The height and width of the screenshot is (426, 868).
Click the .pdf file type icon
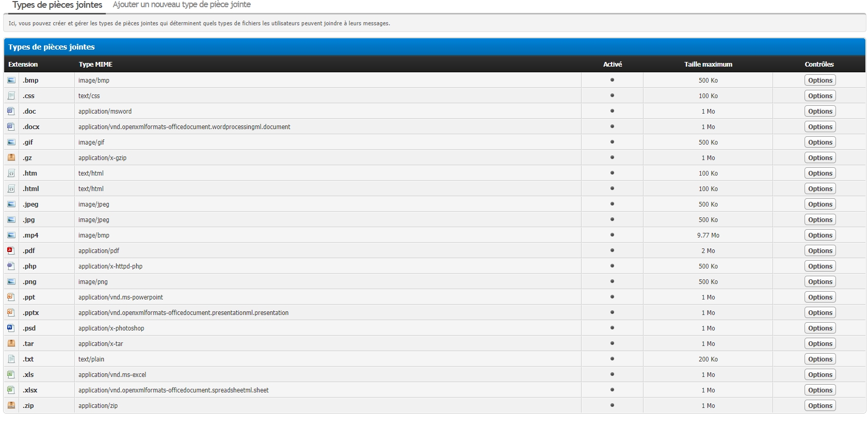[x=11, y=250]
